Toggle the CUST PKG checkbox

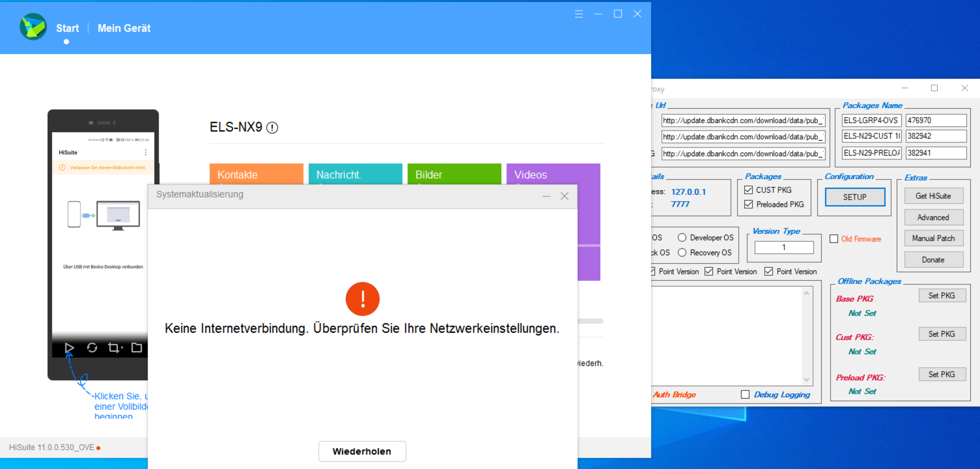749,190
